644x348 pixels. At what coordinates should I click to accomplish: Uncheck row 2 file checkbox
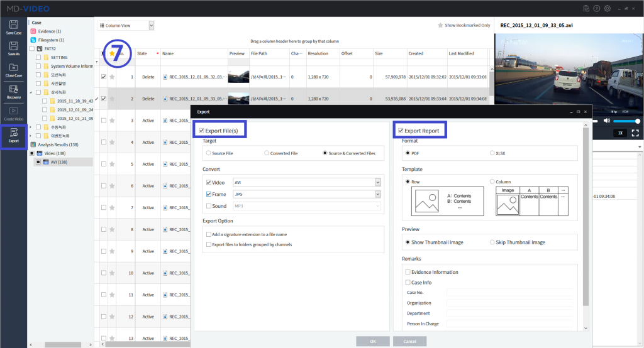pos(104,99)
